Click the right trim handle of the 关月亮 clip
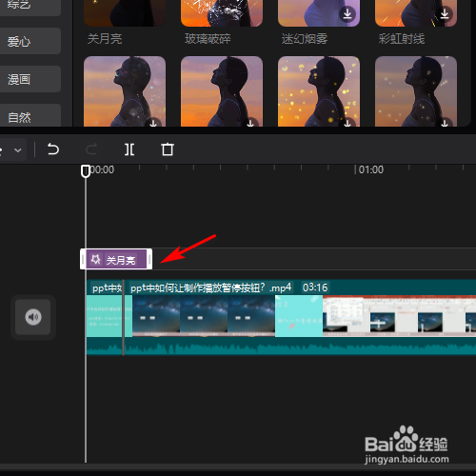The width and height of the screenshot is (476, 476). click(x=149, y=259)
